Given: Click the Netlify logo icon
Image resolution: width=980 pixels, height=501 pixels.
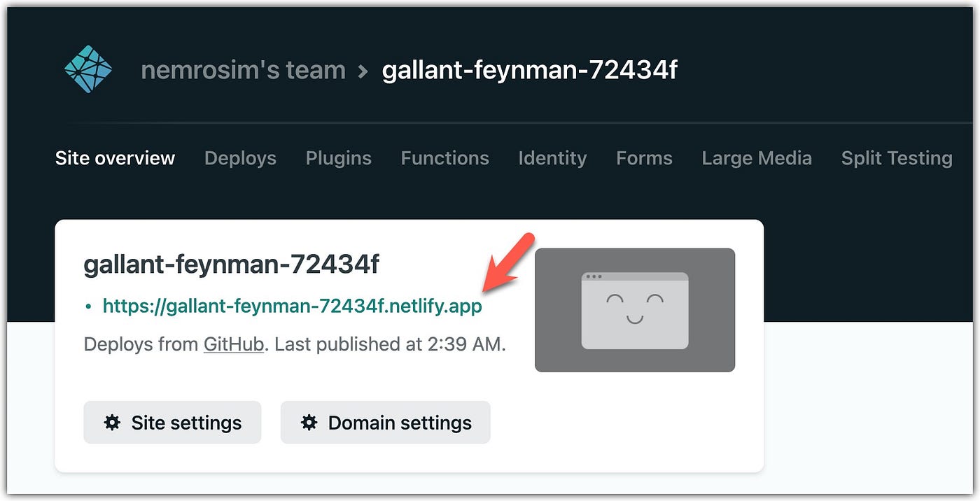Looking at the screenshot, I should tap(87, 69).
